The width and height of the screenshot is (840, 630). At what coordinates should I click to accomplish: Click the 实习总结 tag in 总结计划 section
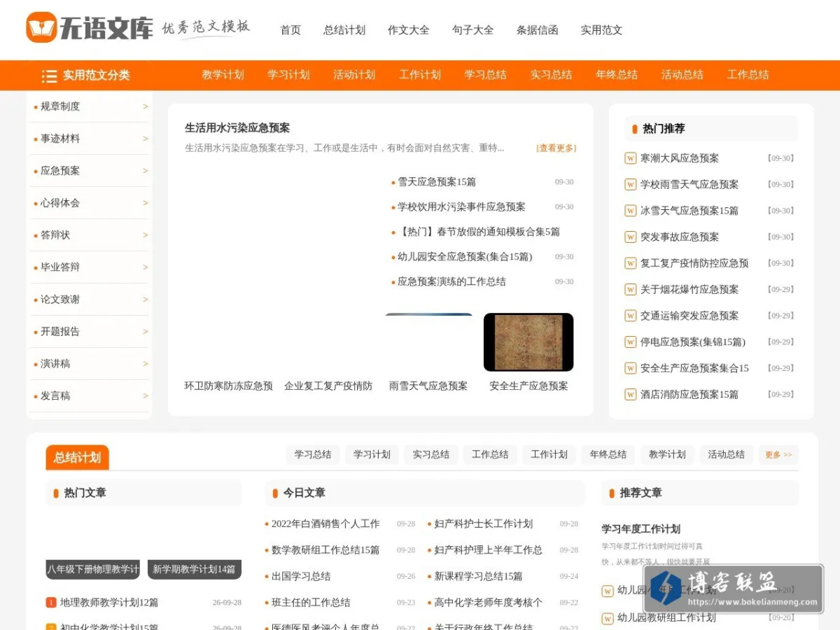point(431,455)
